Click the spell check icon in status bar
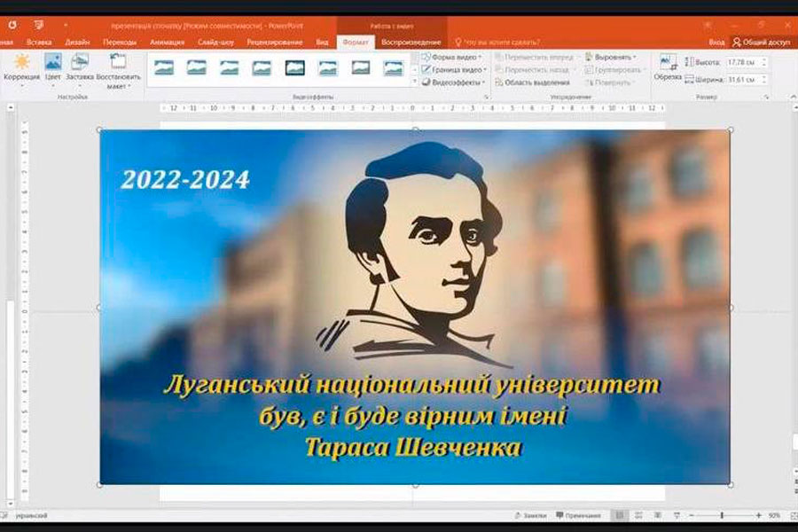 click(x=4, y=516)
